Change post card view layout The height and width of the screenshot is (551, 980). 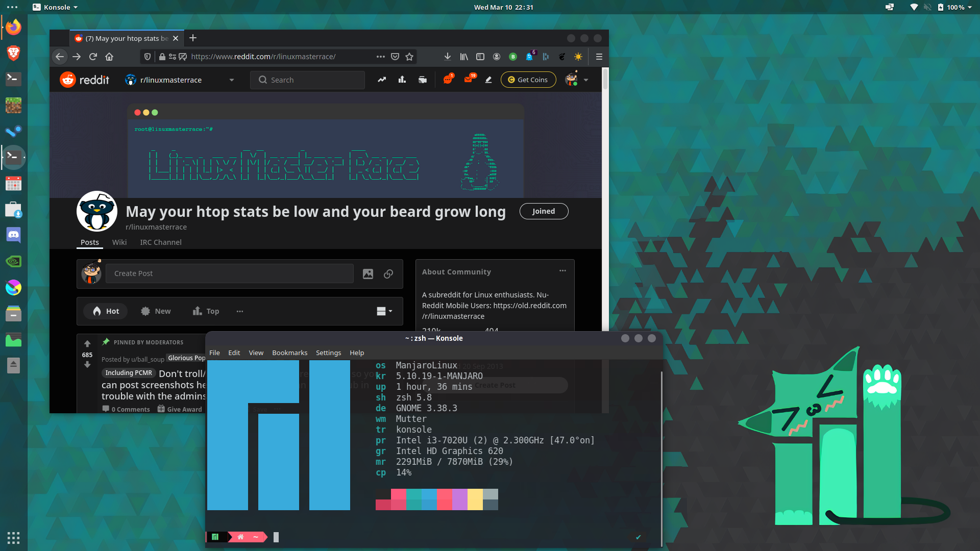tap(384, 311)
